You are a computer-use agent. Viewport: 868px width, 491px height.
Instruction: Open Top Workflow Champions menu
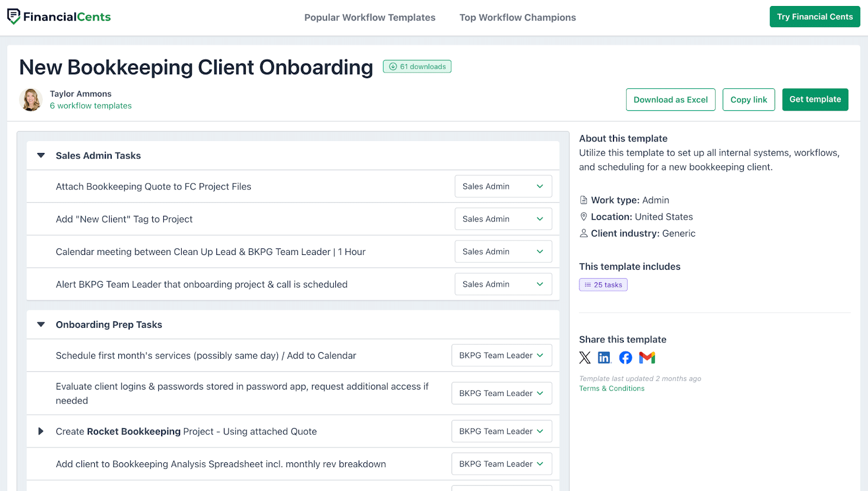(518, 17)
